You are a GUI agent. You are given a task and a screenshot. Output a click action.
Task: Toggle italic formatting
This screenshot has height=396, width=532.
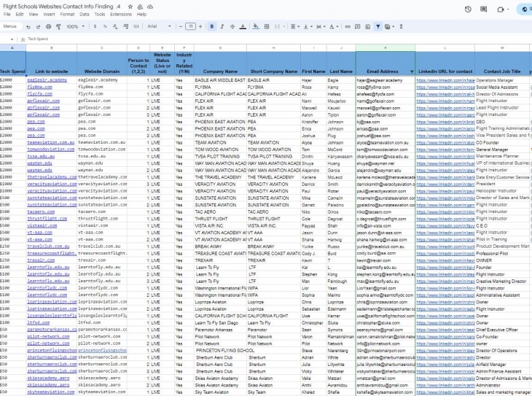(x=222, y=26)
